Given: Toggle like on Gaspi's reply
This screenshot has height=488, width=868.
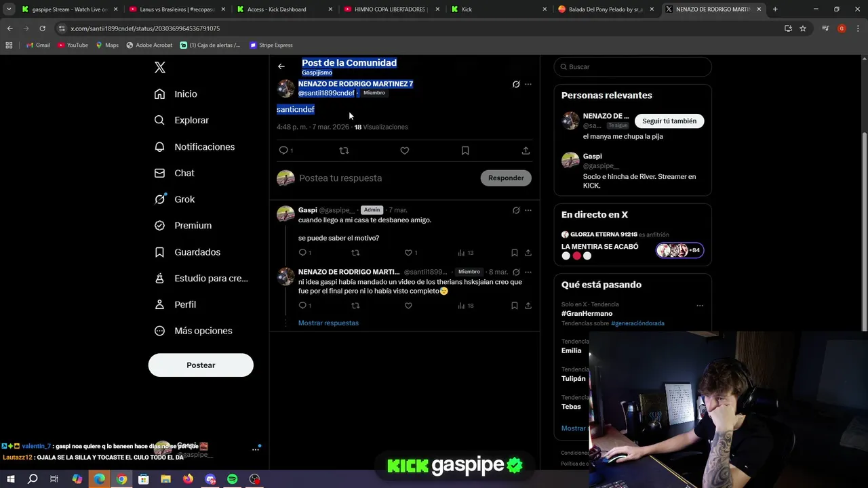Looking at the screenshot, I should [x=408, y=253].
